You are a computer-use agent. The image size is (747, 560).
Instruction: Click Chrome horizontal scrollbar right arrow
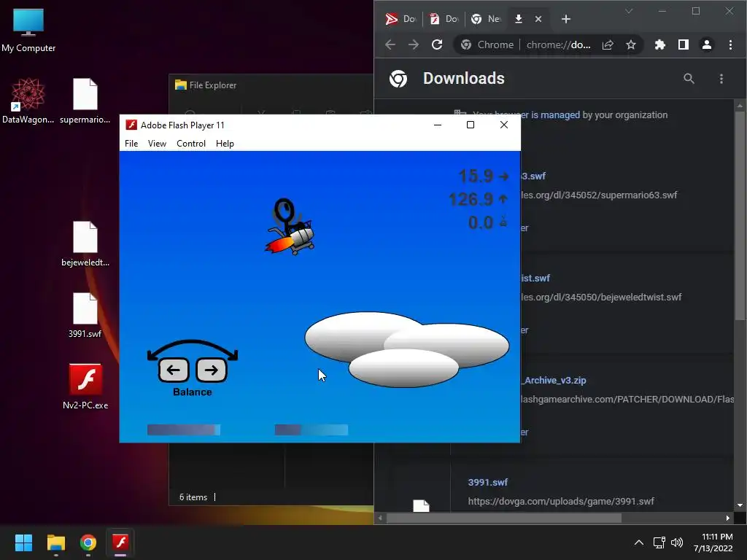coord(727,518)
